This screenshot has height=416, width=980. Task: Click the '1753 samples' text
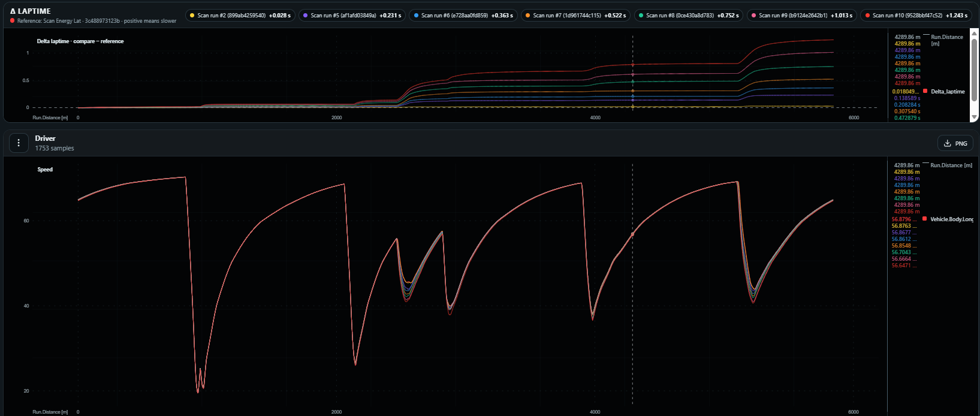[x=55, y=148]
